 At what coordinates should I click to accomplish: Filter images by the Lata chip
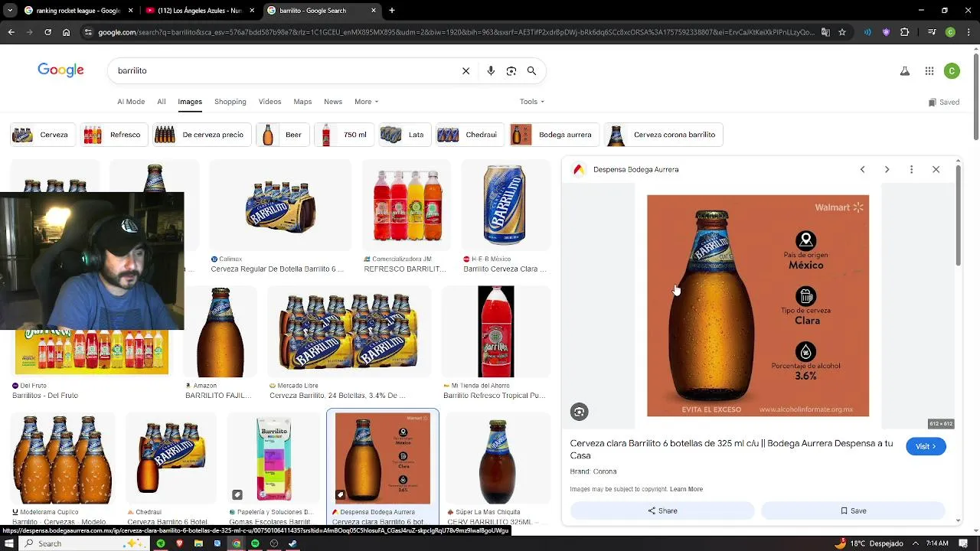(x=403, y=135)
